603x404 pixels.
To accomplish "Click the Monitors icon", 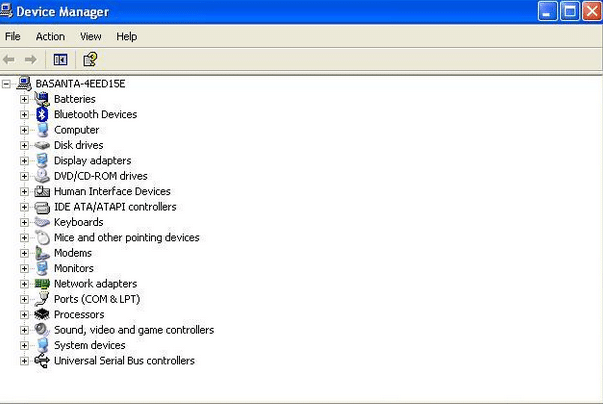I will coord(42,268).
